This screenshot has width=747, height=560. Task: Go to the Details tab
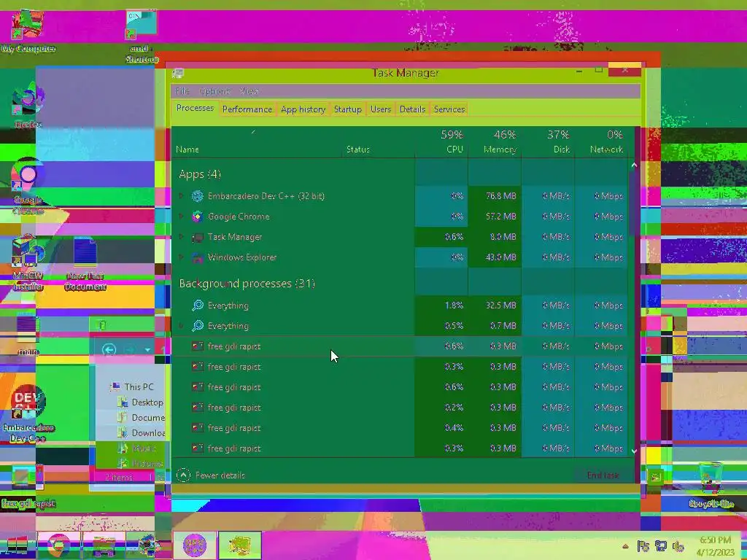pos(413,109)
